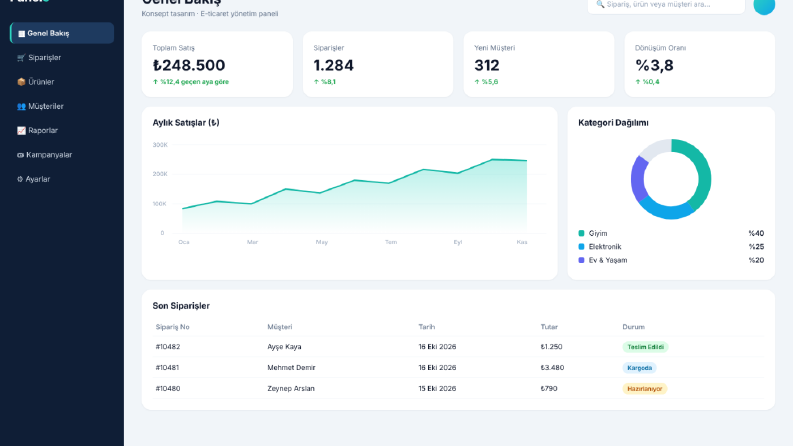793x446 pixels.
Task: Click the Müşteriler people icon
Action: pos(21,106)
